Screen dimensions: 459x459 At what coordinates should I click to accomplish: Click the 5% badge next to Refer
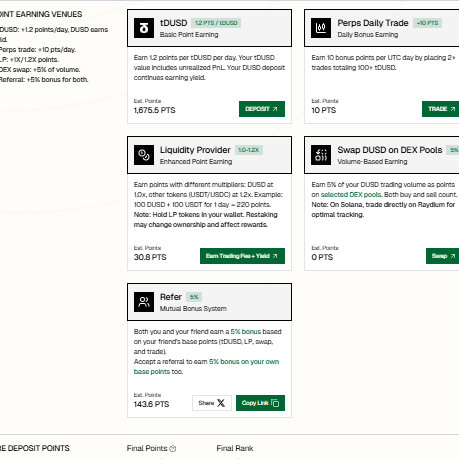pos(194,297)
